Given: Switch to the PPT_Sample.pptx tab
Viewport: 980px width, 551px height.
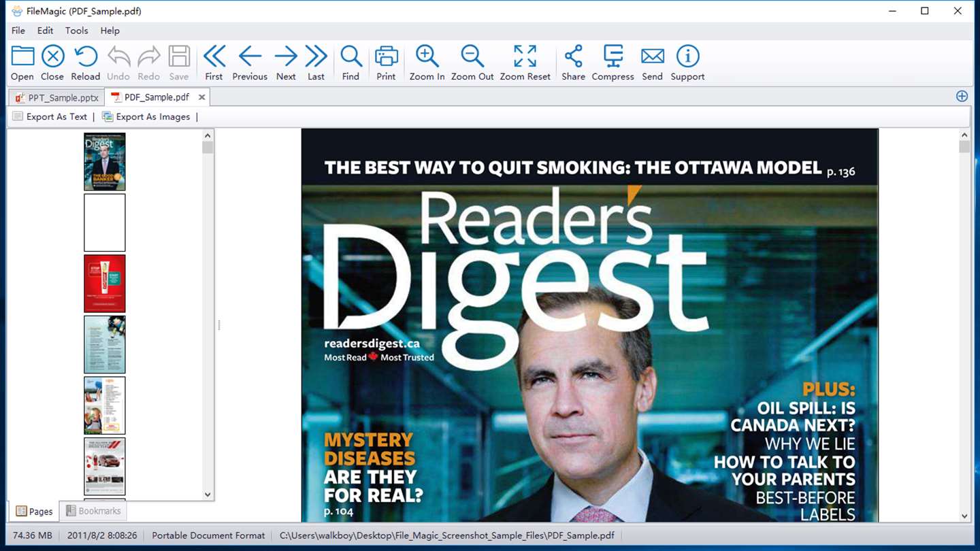Looking at the screenshot, I should [57, 98].
